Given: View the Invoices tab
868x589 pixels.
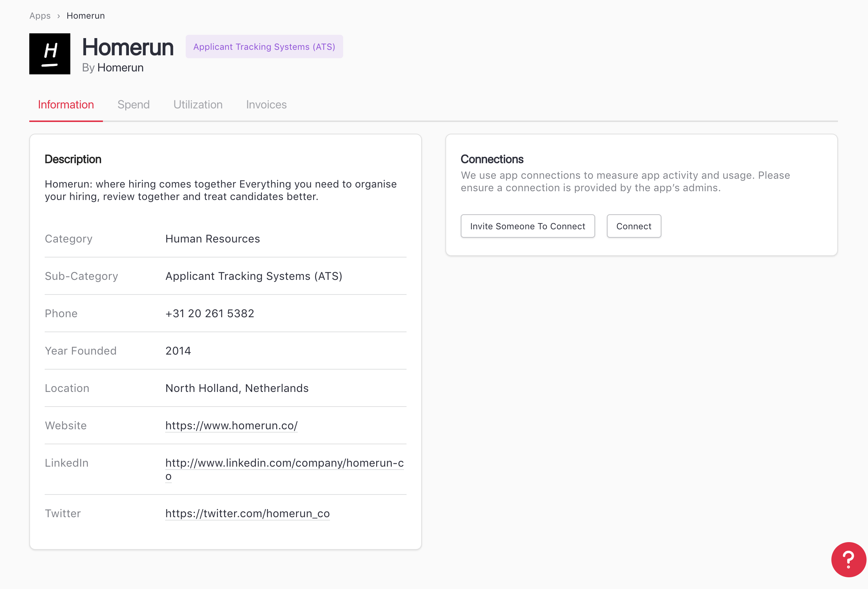Looking at the screenshot, I should (x=266, y=105).
